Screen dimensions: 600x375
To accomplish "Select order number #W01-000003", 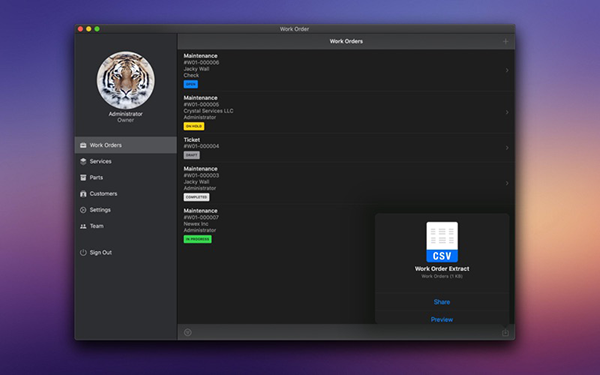I will click(x=201, y=175).
